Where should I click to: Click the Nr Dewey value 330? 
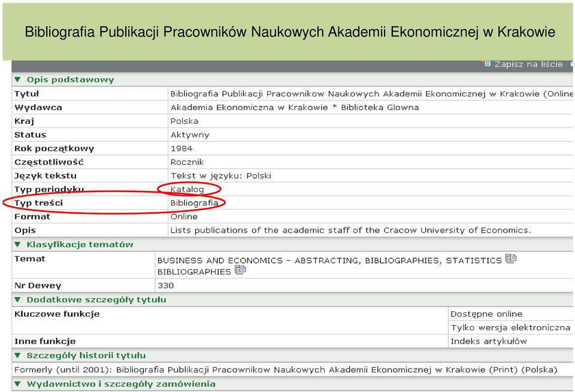point(165,285)
